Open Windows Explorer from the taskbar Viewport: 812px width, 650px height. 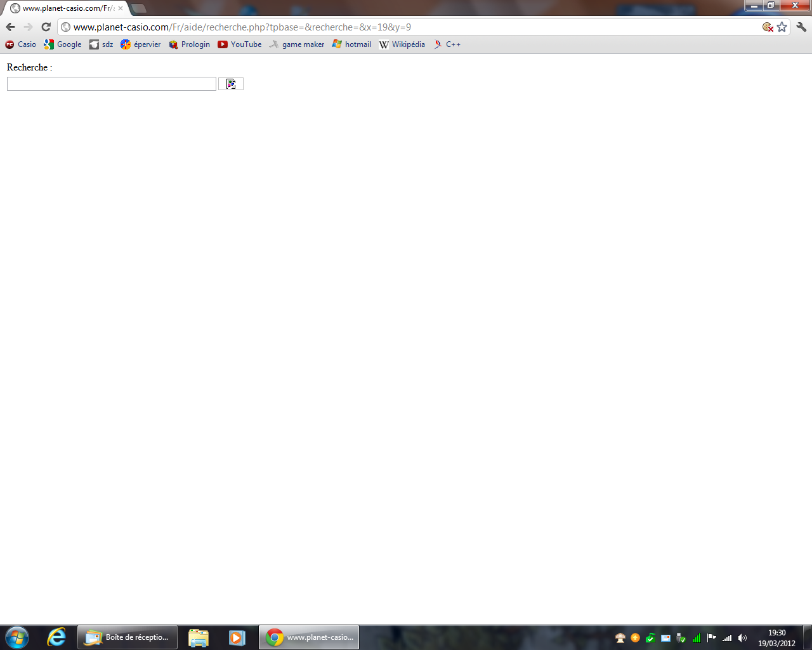click(x=199, y=637)
